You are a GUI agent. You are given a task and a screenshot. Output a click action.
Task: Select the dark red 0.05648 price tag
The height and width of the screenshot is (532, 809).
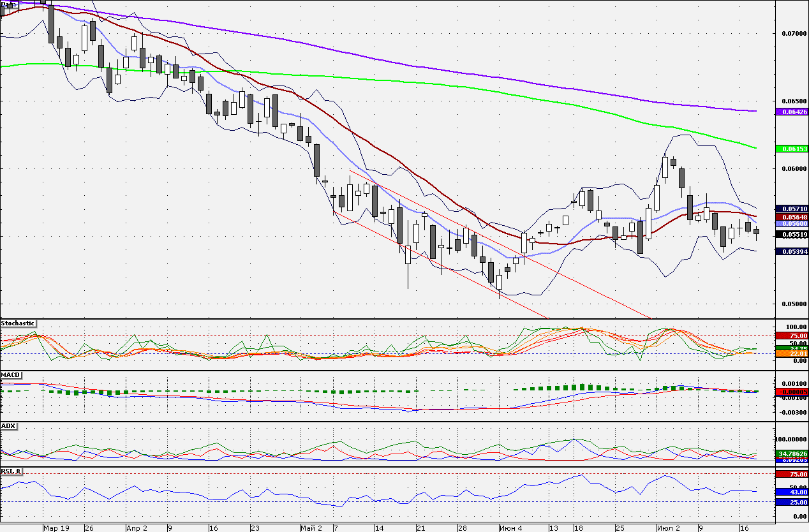point(791,217)
